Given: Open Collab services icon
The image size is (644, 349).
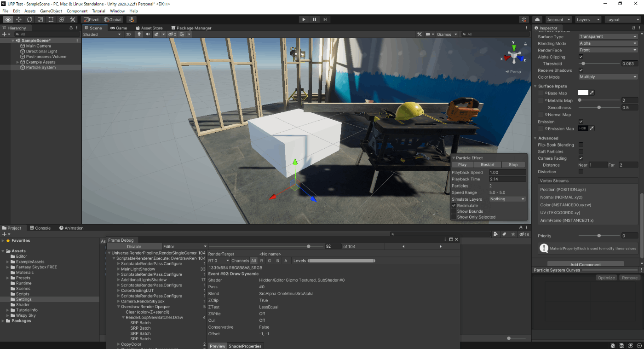Looking at the screenshot, I should pyautogui.click(x=523, y=20).
